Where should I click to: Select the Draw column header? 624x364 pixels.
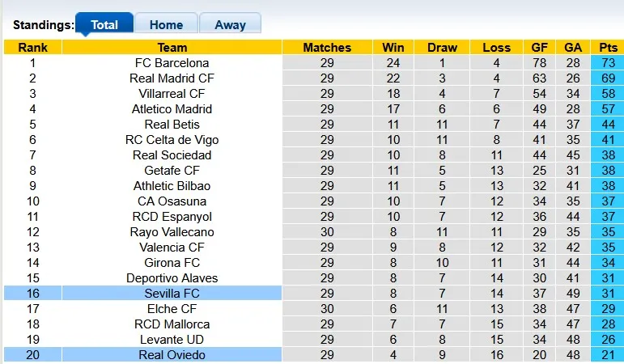[442, 48]
